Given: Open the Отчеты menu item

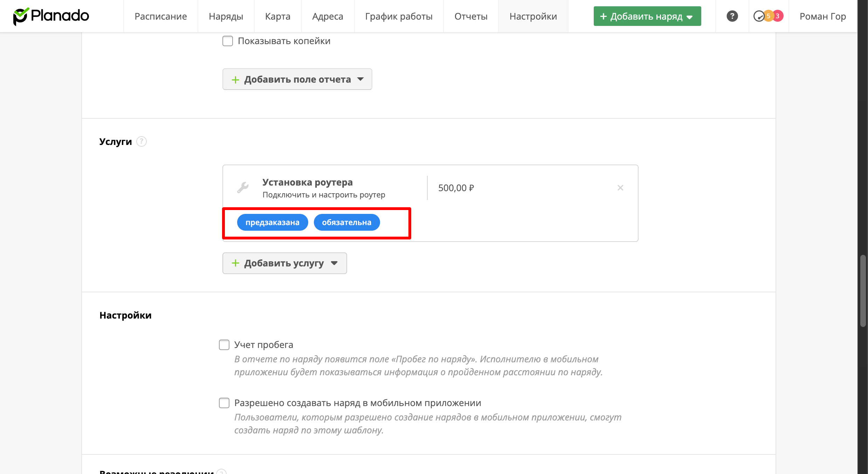Looking at the screenshot, I should point(471,16).
